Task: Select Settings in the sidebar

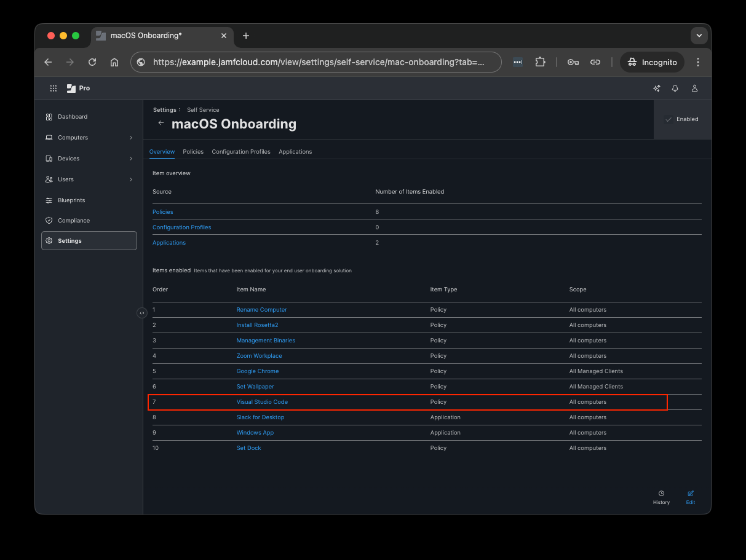Action: 89,241
